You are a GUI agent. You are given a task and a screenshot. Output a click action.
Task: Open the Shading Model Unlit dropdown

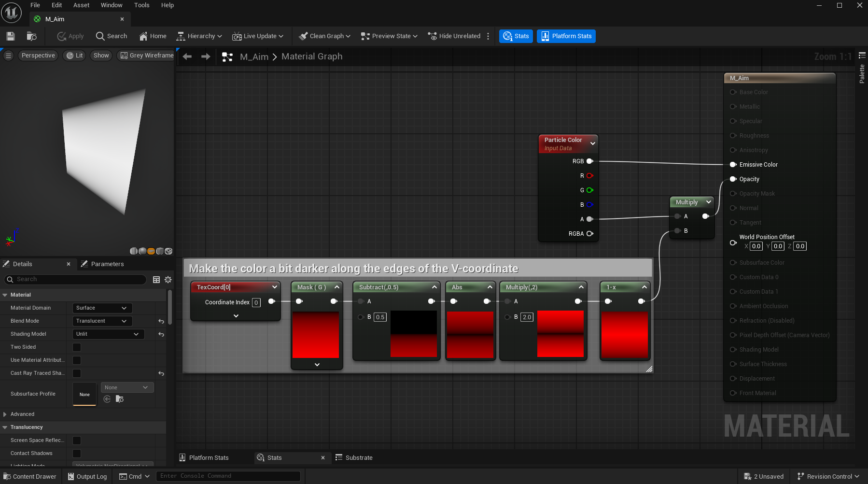tap(108, 334)
